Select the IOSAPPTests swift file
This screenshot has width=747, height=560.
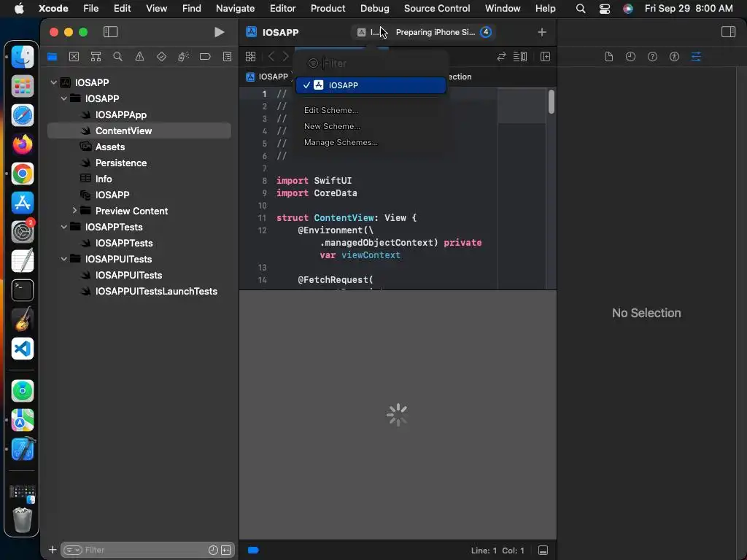tap(124, 243)
